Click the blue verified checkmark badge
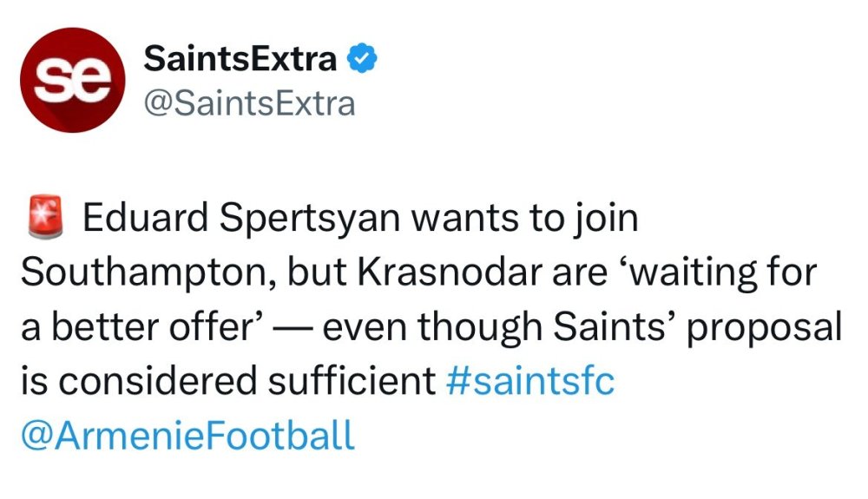868x499 pixels. click(x=361, y=59)
